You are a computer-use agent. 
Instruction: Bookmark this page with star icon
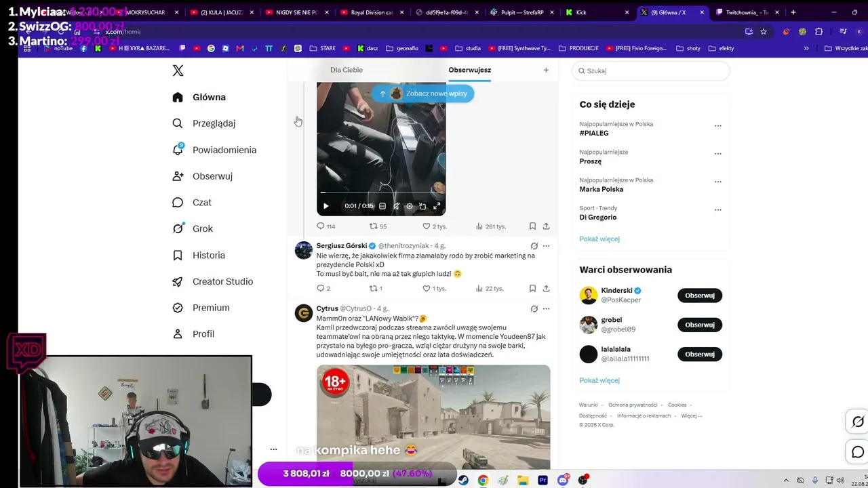[764, 31]
